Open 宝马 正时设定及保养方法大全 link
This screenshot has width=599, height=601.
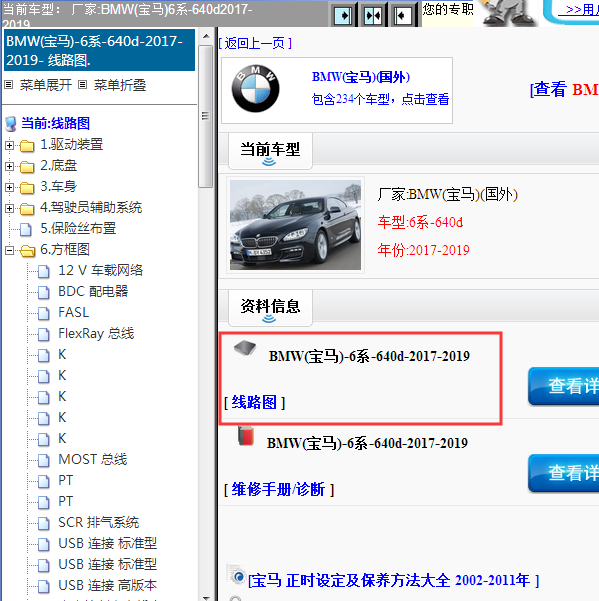[394, 580]
